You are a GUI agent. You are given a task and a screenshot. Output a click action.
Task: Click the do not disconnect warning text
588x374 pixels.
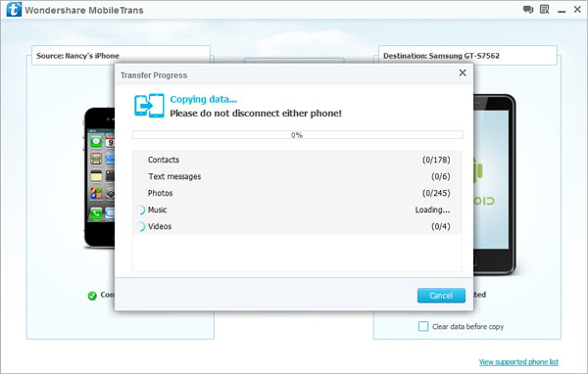(256, 114)
